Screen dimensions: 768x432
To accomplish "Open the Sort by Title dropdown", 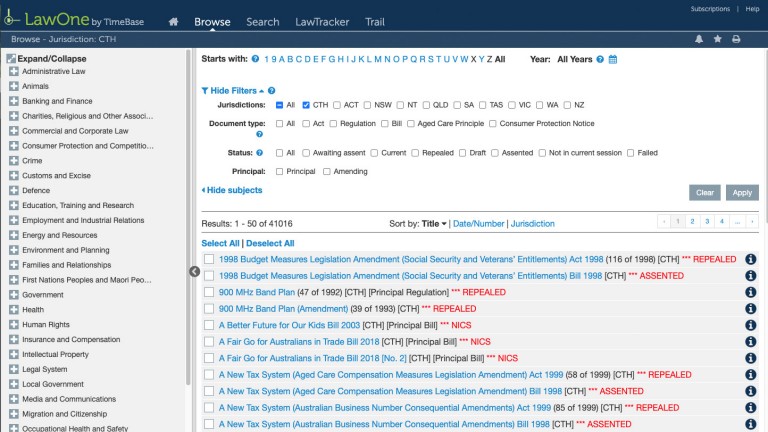I will (x=434, y=224).
